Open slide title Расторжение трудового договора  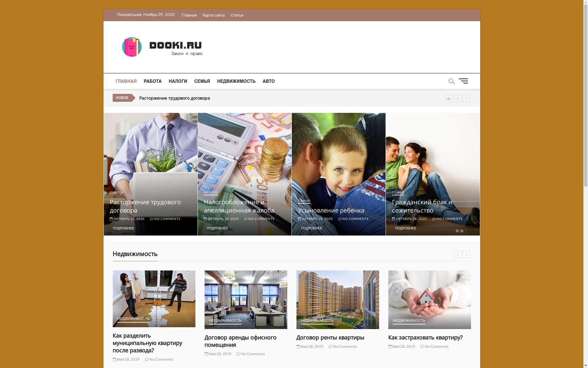click(x=145, y=206)
